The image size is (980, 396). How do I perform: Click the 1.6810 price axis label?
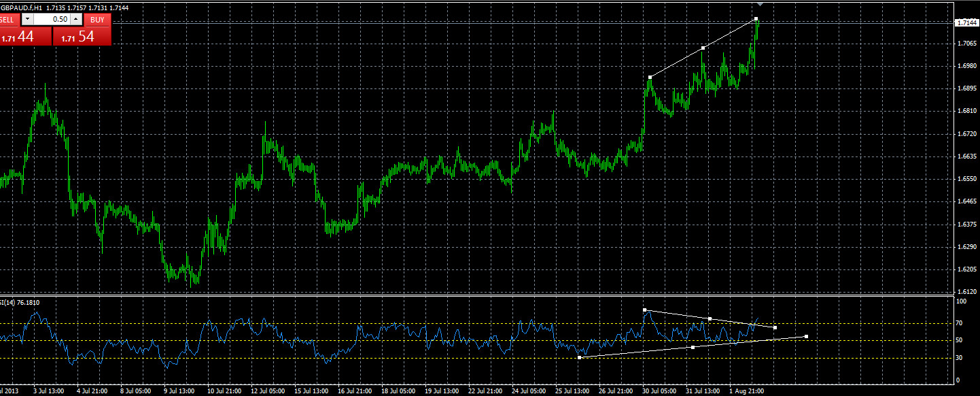966,111
